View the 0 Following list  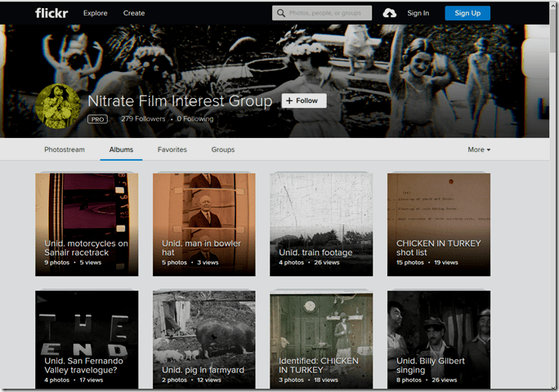pyautogui.click(x=195, y=118)
